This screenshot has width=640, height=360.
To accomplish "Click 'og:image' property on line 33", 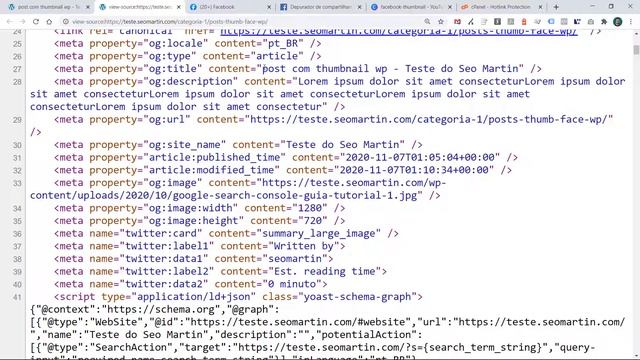I will click(172, 182).
